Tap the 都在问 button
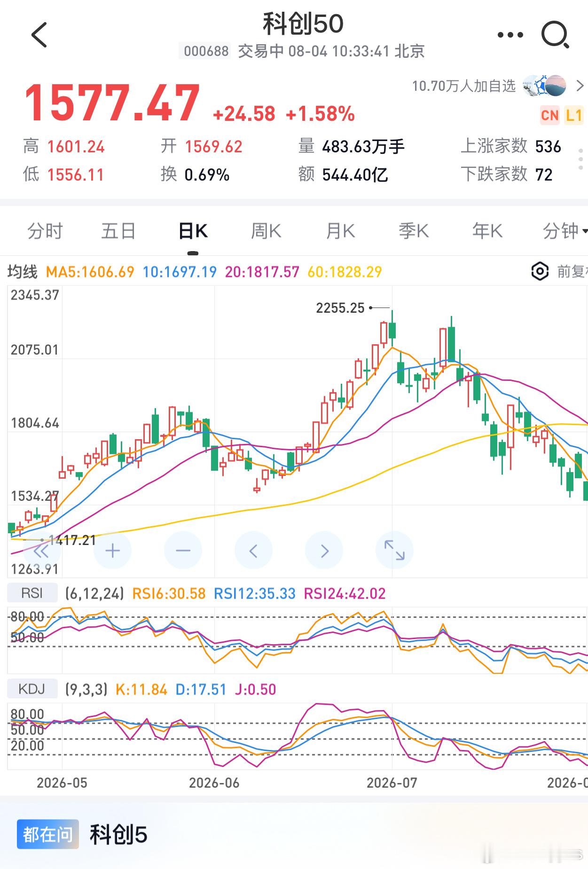Image resolution: width=588 pixels, height=869 pixels. [x=48, y=834]
